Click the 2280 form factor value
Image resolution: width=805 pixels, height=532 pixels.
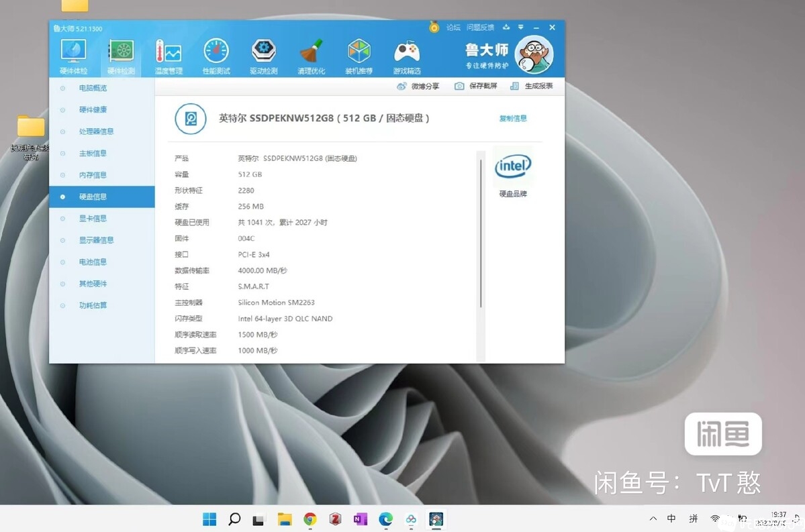(246, 191)
